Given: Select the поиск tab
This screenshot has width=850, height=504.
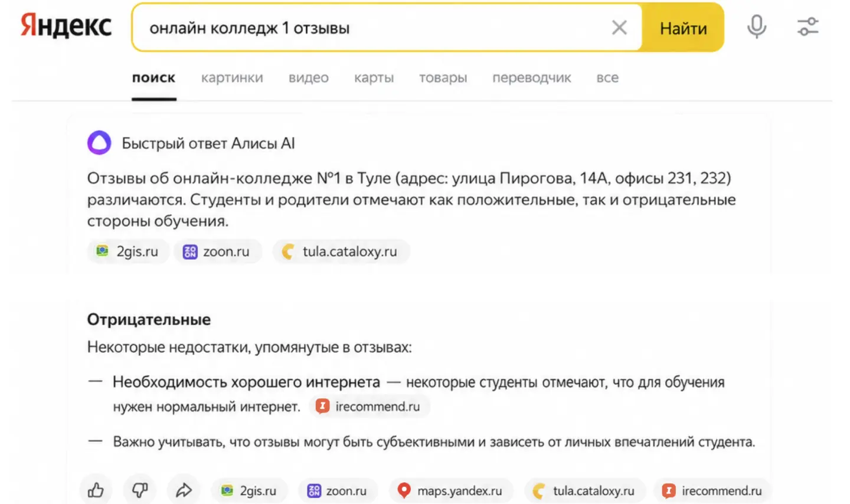Looking at the screenshot, I should coord(153,78).
